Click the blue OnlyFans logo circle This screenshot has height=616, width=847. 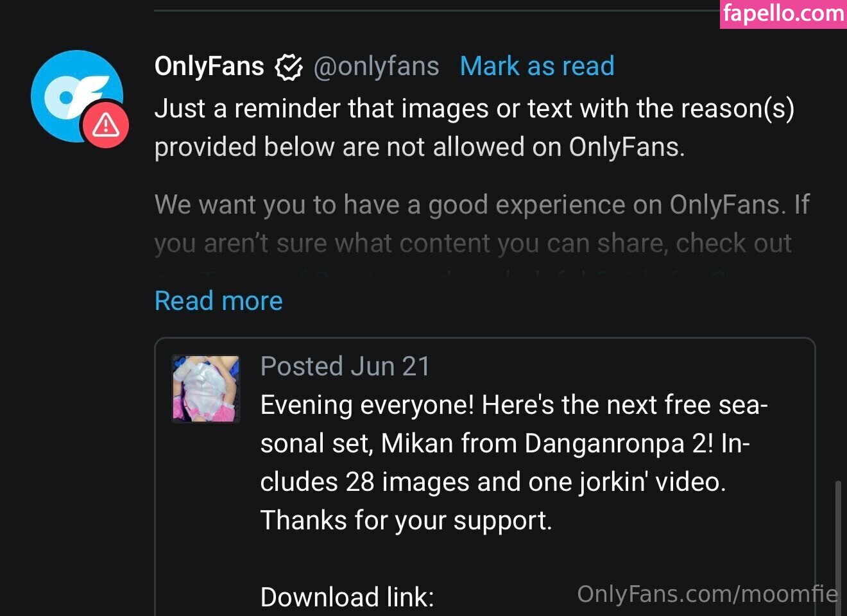(77, 96)
